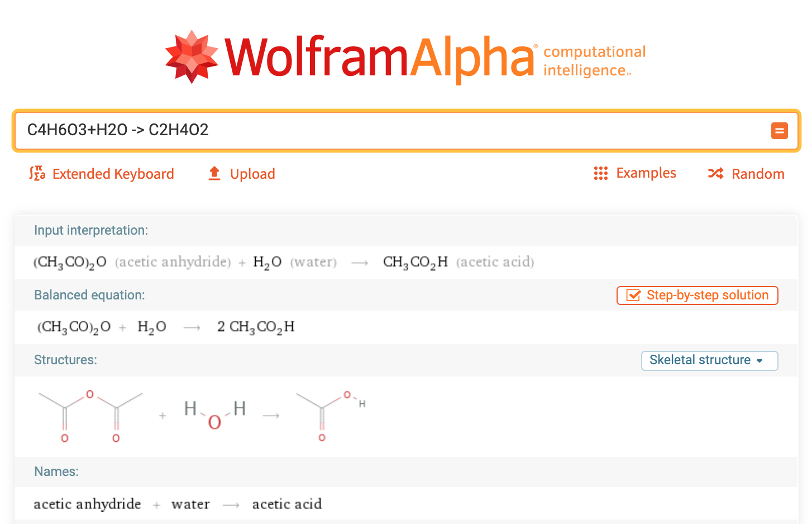Click the water molecule structure diagram

tap(215, 415)
